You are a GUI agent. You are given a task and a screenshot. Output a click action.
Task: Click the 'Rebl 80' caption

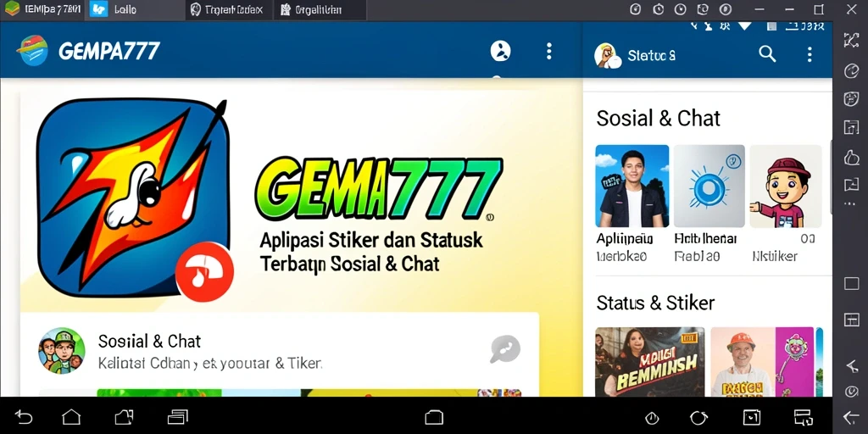coord(697,256)
